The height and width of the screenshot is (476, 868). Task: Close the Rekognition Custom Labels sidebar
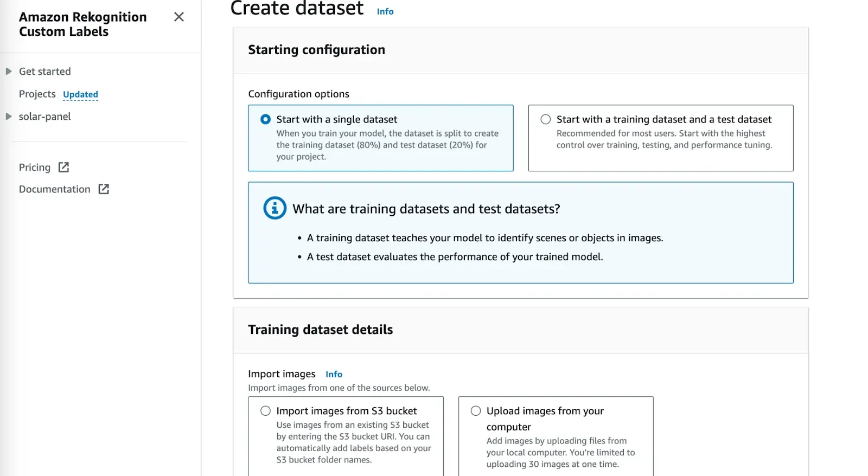178,17
